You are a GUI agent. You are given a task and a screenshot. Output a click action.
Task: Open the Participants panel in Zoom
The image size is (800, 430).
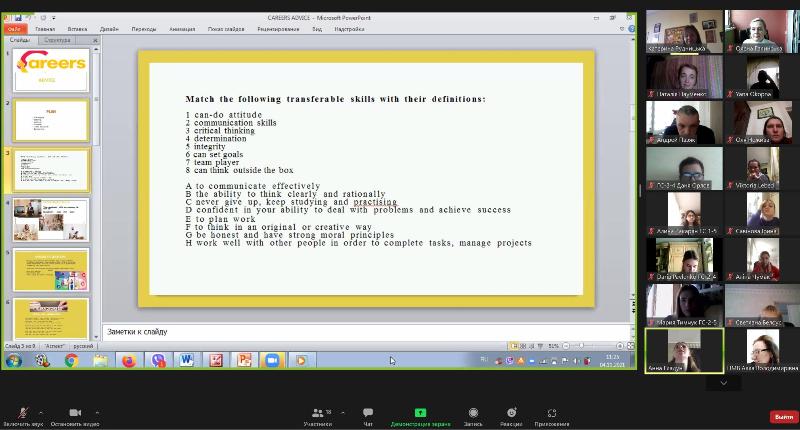[x=317, y=416]
